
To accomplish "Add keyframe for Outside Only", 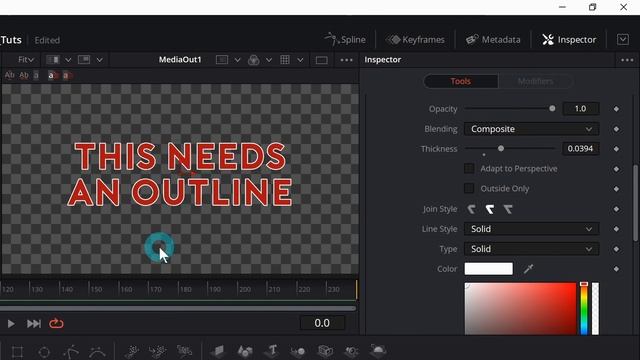I will click(616, 189).
